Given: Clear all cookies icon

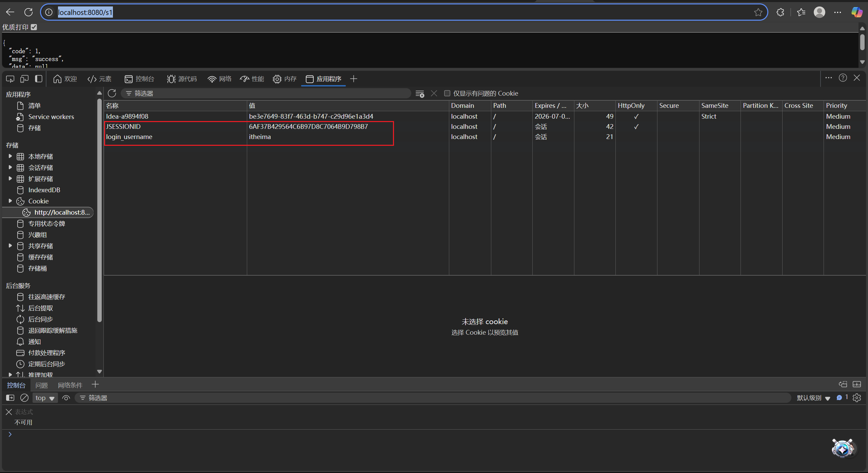Looking at the screenshot, I should [420, 94].
